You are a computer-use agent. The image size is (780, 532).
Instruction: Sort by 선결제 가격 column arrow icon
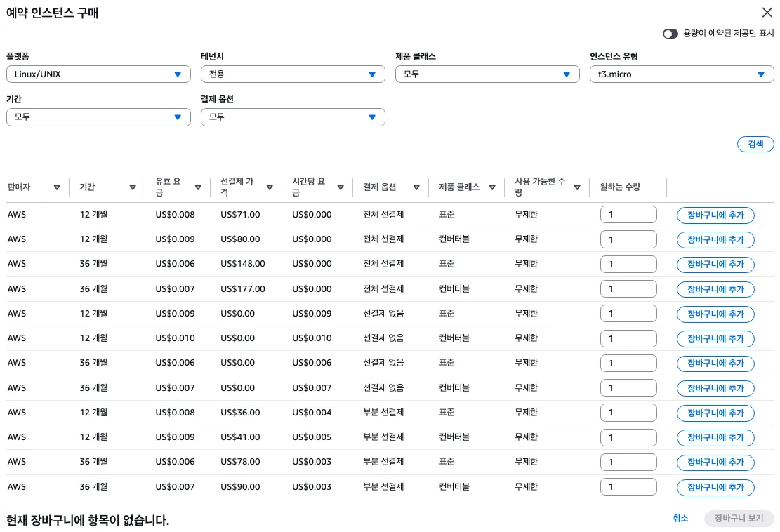click(x=270, y=187)
